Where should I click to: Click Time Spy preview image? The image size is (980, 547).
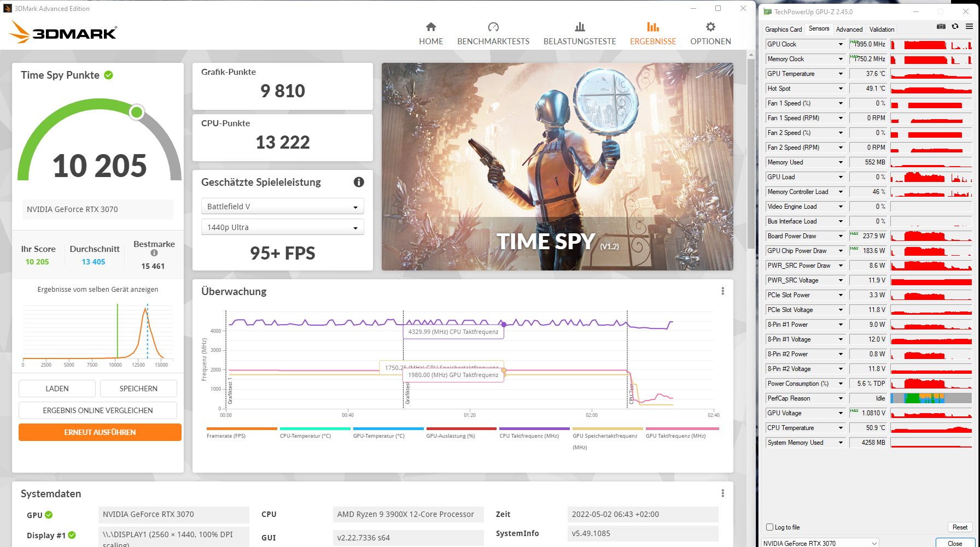point(557,167)
